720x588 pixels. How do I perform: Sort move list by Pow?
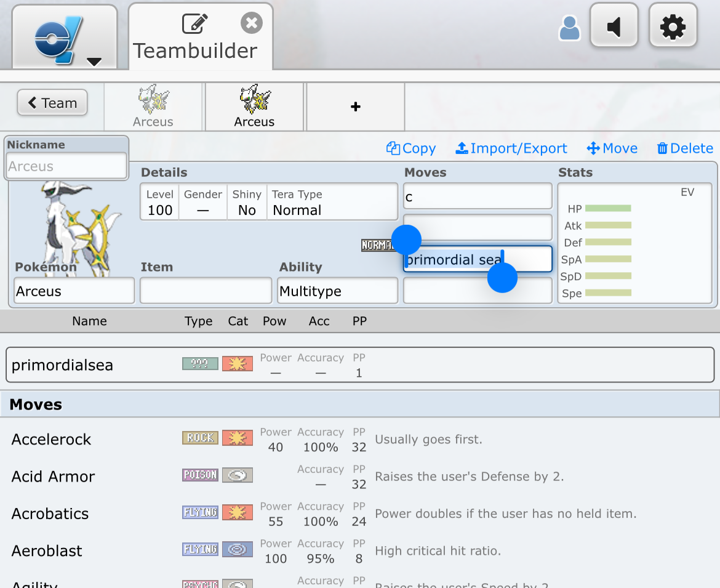point(274,321)
